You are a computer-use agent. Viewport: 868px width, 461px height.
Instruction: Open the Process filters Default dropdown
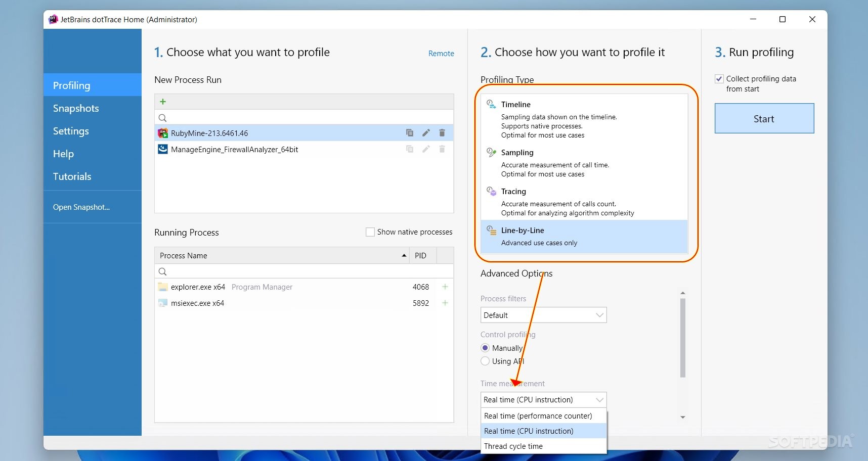pos(543,315)
